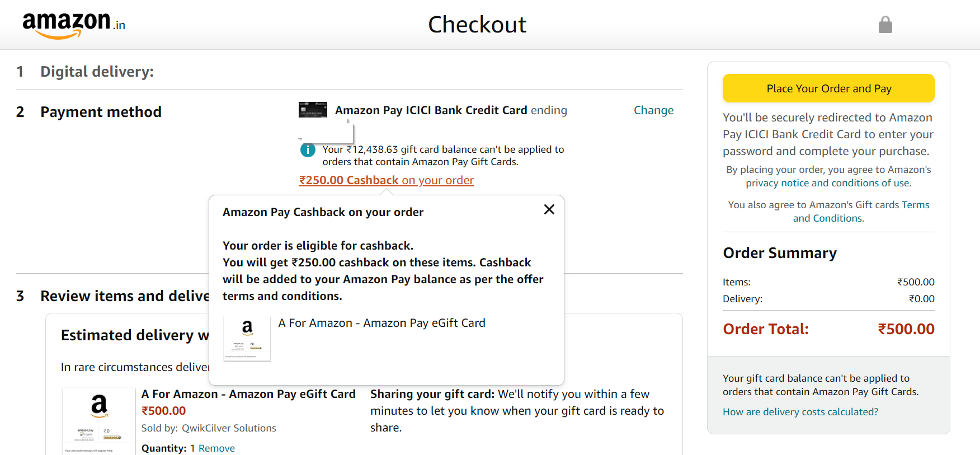The image size is (980, 455).
Task: Open ₹250.00 Cashback on your order details
Action: tap(386, 180)
